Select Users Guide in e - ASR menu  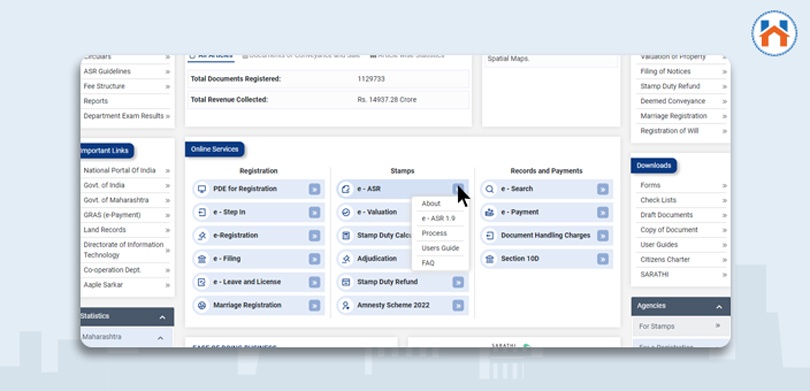click(440, 248)
